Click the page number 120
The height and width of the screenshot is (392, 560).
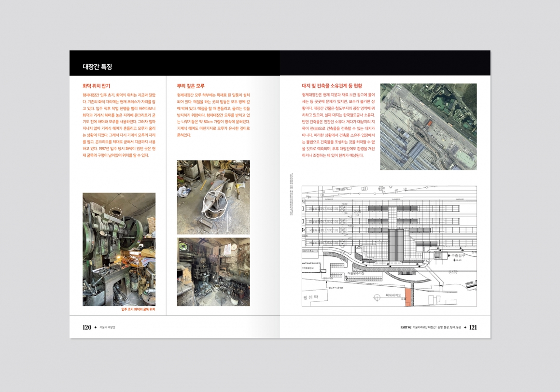point(87,327)
